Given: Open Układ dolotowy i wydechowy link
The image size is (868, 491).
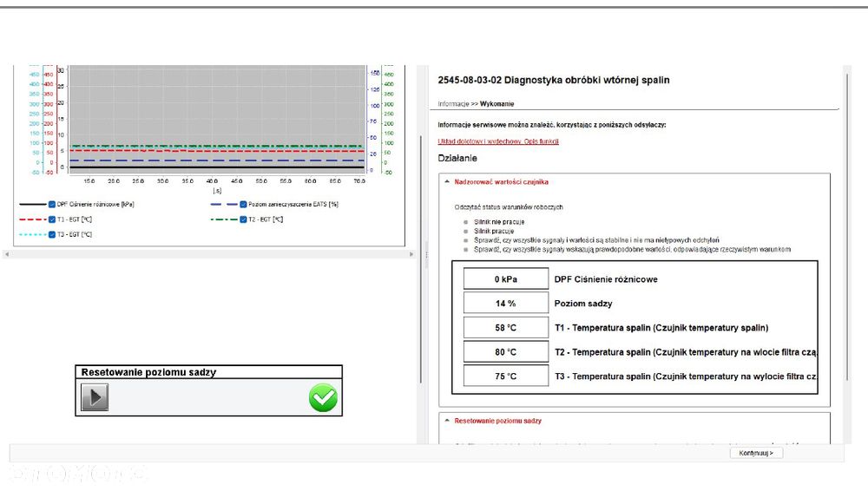Looking at the screenshot, I should click(498, 141).
